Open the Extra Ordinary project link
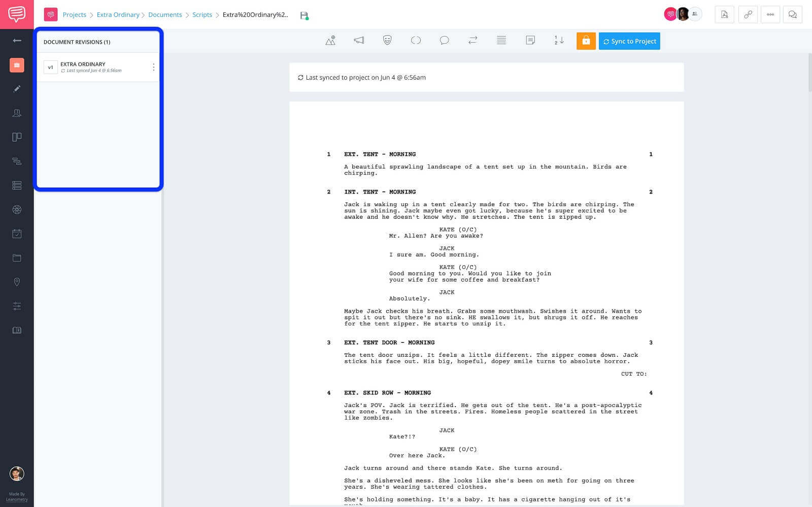This screenshot has width=812, height=507. pyautogui.click(x=118, y=15)
